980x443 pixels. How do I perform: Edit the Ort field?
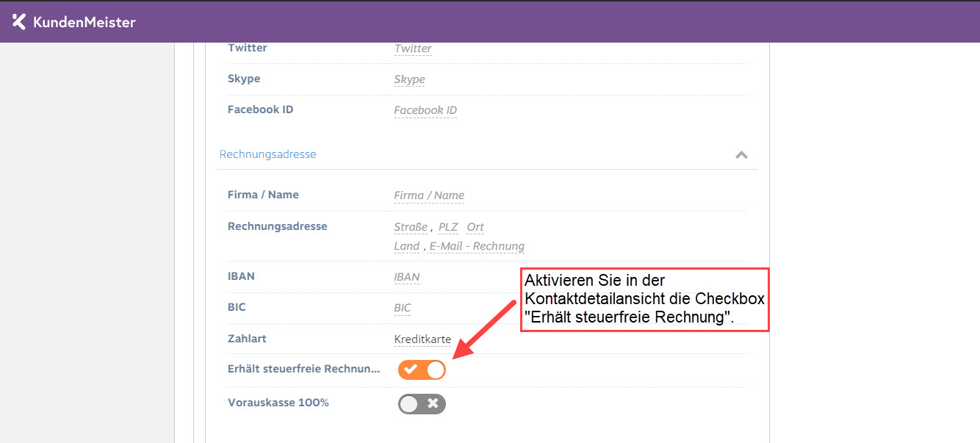pos(475,227)
